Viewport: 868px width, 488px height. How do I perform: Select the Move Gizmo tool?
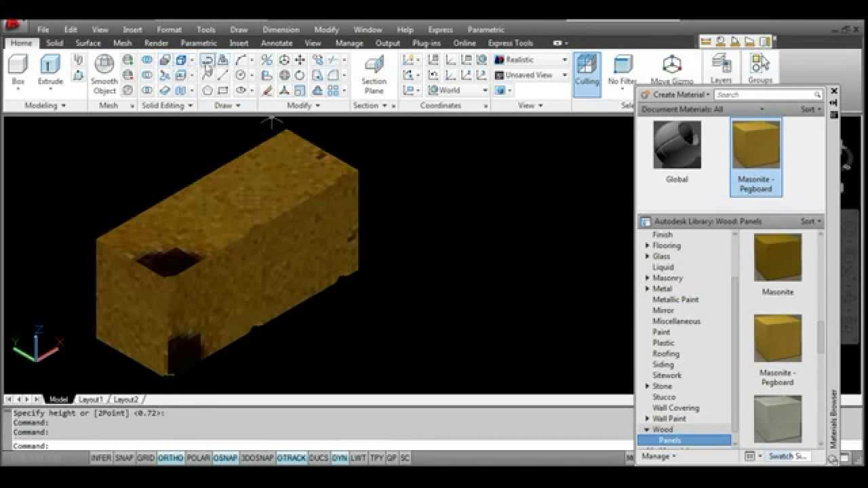tap(671, 70)
